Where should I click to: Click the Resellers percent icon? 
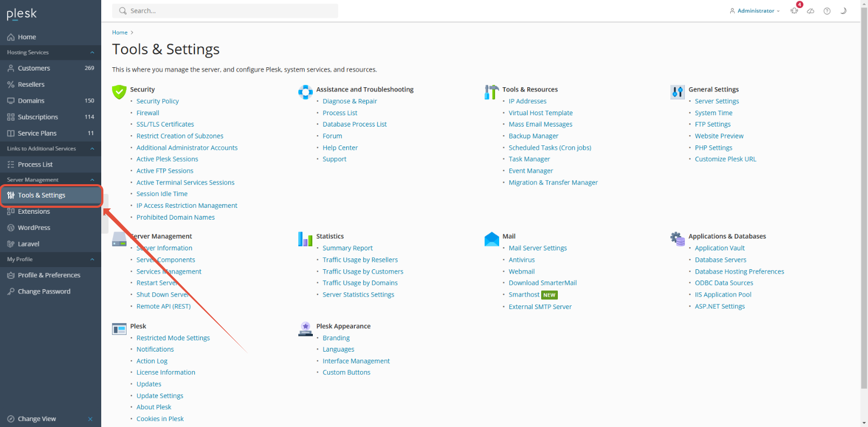point(11,85)
